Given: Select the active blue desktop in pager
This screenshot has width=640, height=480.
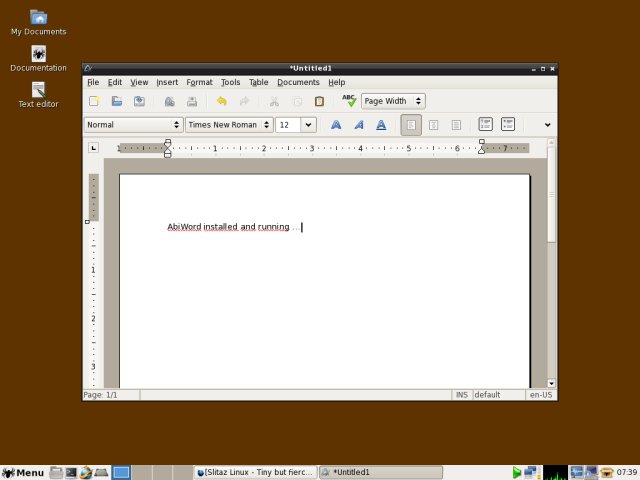Looking at the screenshot, I should click(x=121, y=473).
